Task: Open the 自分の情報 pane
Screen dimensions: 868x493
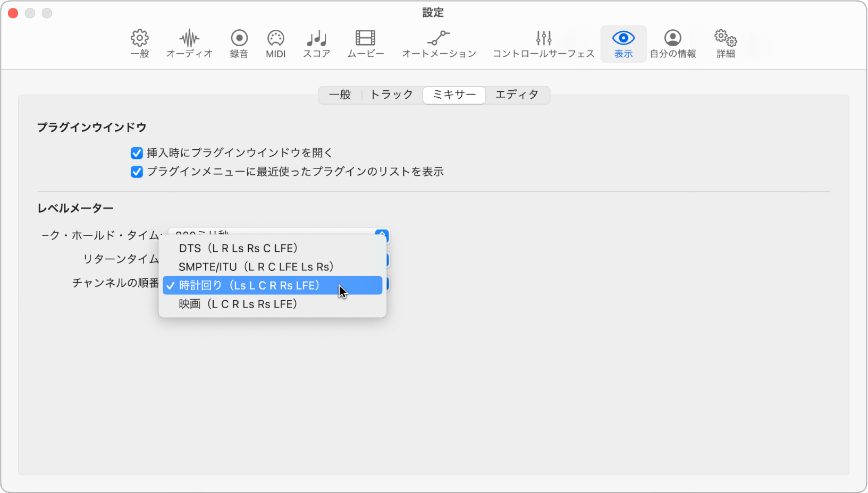Action: [673, 42]
